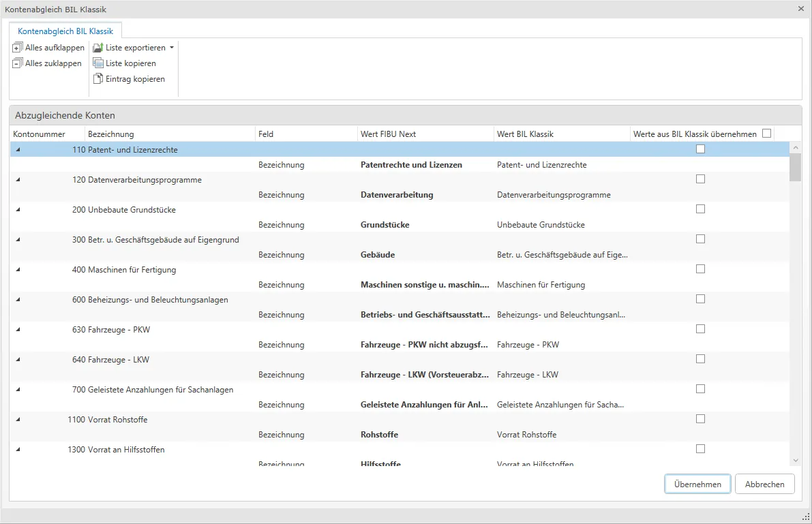Screen dimensions: 812x524
Task: Collapse the 110 Patent- und Lizenzrechte row
Action: (18, 150)
